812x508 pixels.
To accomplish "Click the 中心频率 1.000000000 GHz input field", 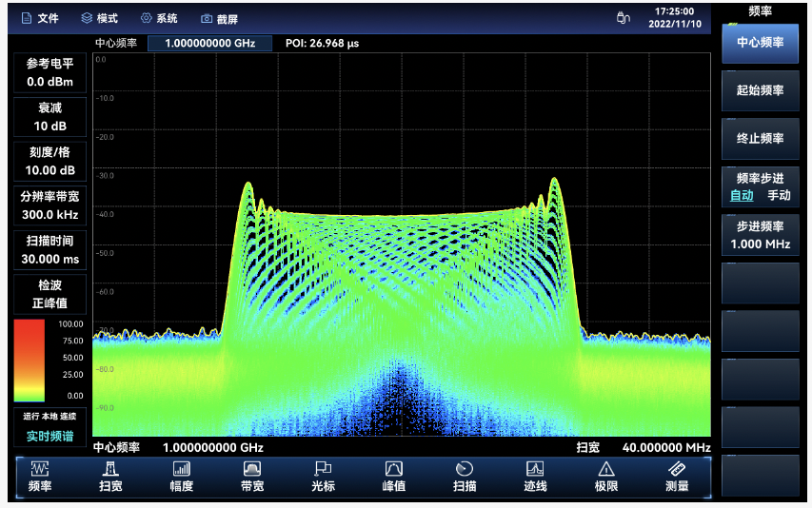I will (x=209, y=44).
